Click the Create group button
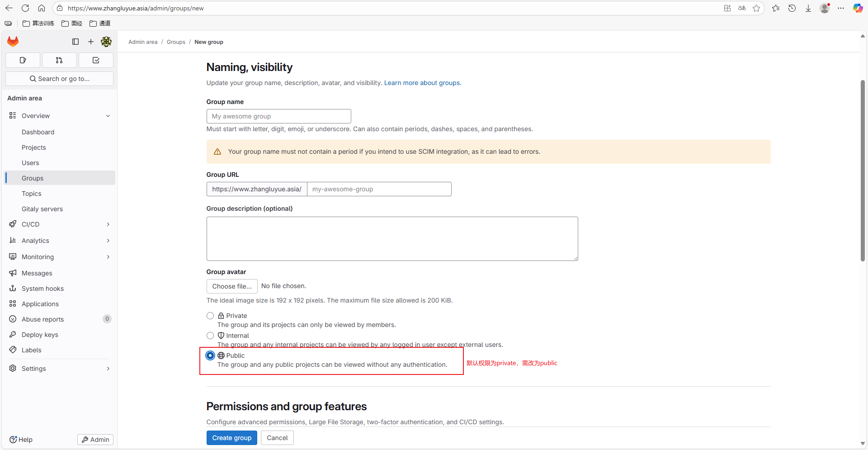 [x=232, y=438]
